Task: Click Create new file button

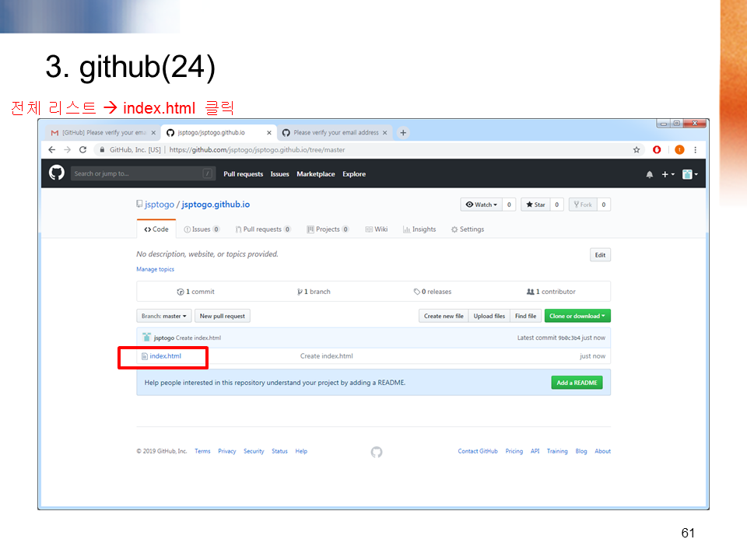Action: [x=444, y=316]
